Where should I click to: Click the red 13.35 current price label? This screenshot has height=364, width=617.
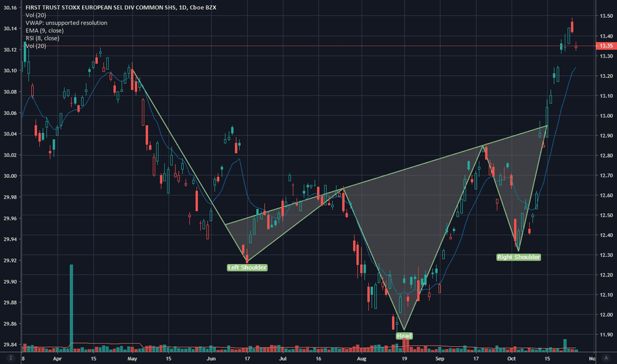pos(606,46)
